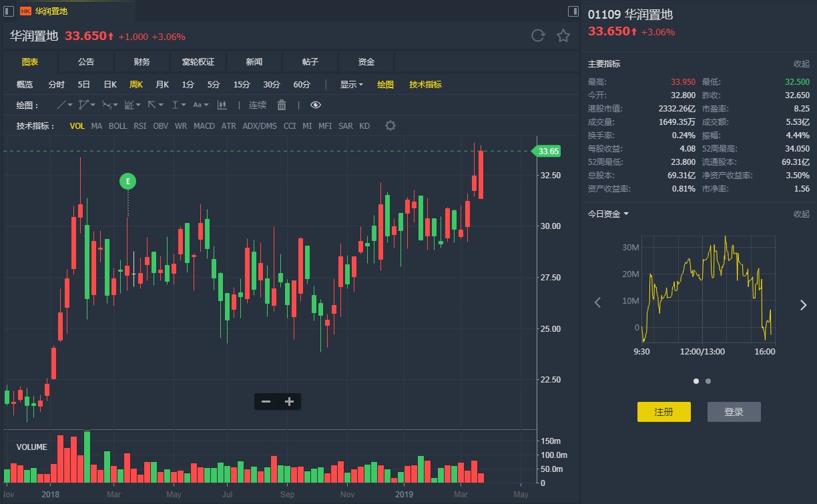Screen dimensions: 817x504
Task: Click the 登录 login button
Action: click(734, 412)
